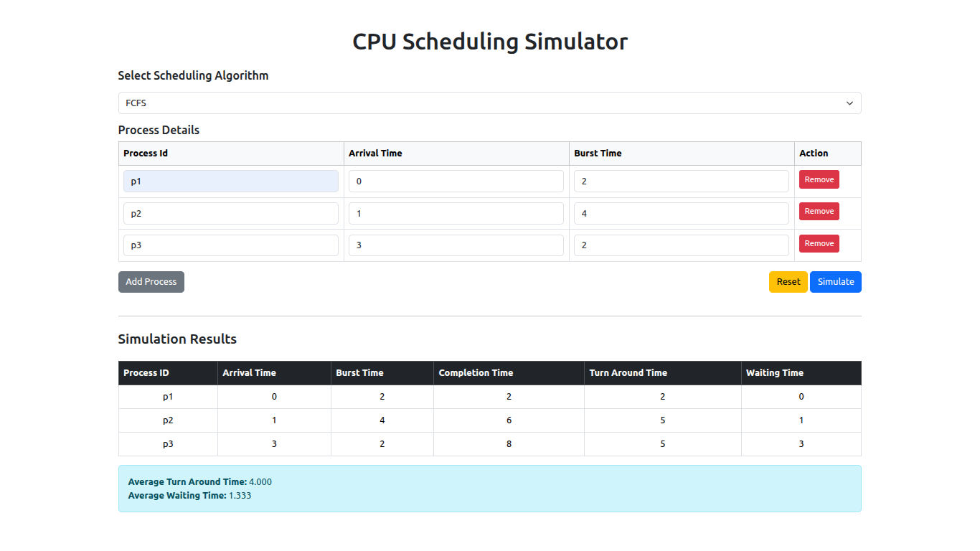Click the Select Scheduling Algorithm label

(193, 75)
